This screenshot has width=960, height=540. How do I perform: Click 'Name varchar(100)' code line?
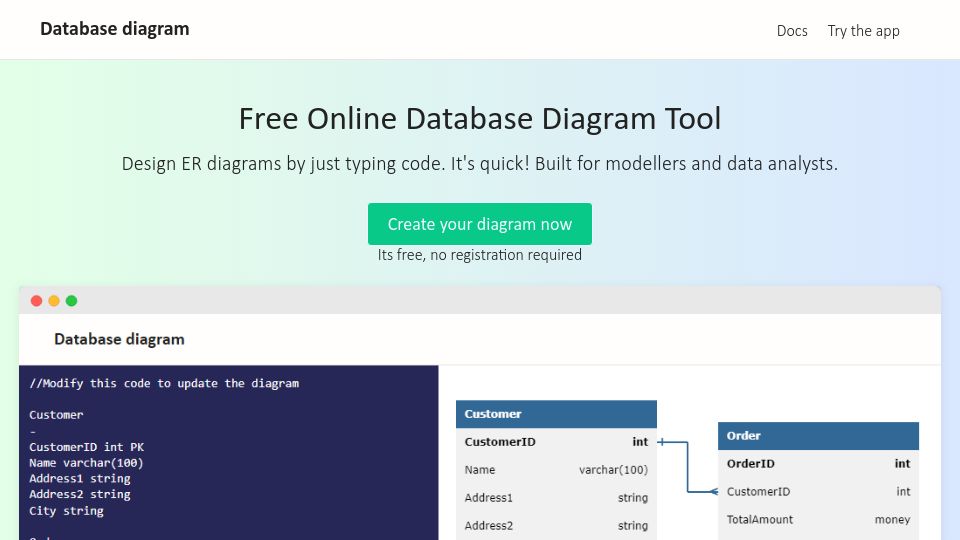coord(86,463)
